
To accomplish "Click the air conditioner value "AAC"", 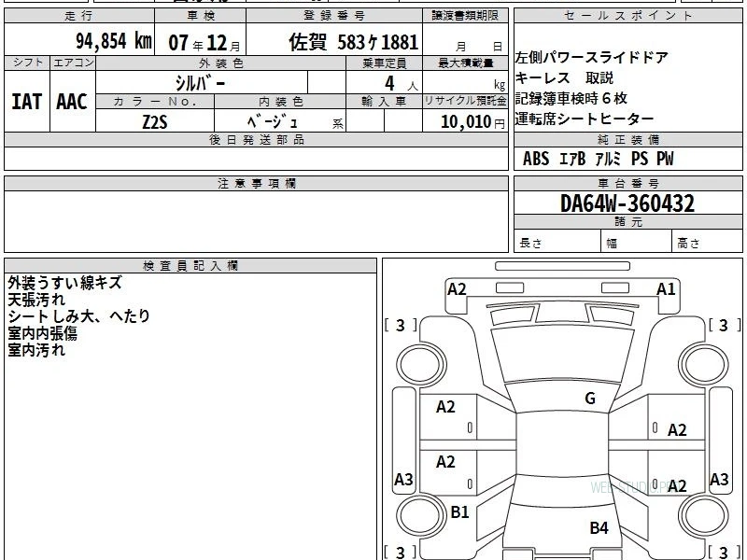I will click(x=72, y=102).
